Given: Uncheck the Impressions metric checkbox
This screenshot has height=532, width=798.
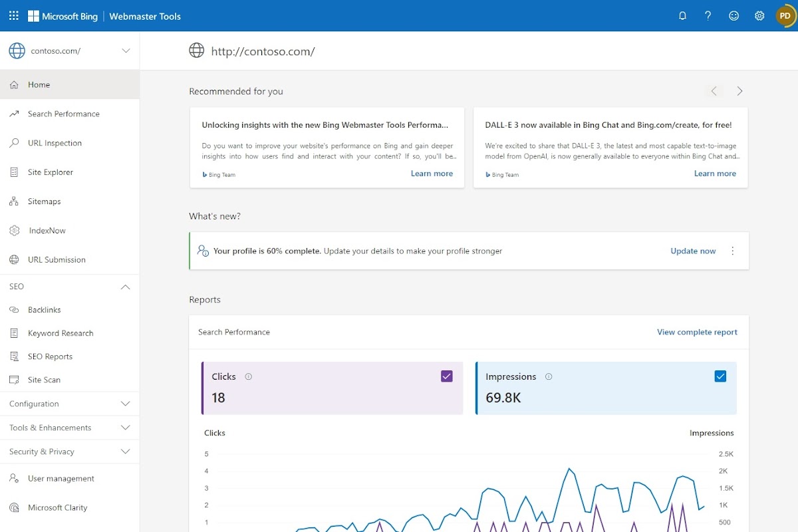Looking at the screenshot, I should (720, 376).
